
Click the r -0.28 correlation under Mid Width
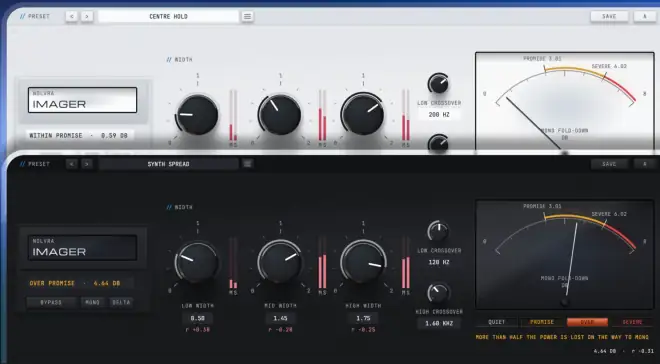pyautogui.click(x=280, y=329)
